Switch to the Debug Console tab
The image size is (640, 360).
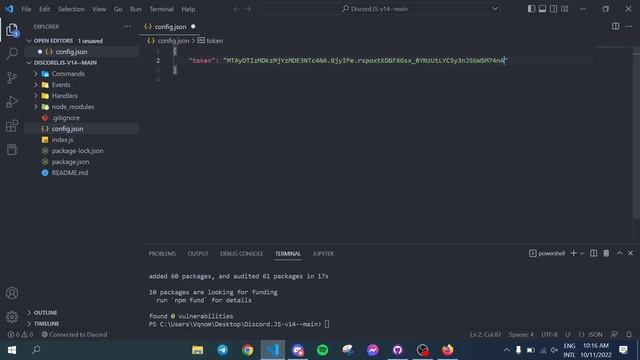click(x=242, y=253)
